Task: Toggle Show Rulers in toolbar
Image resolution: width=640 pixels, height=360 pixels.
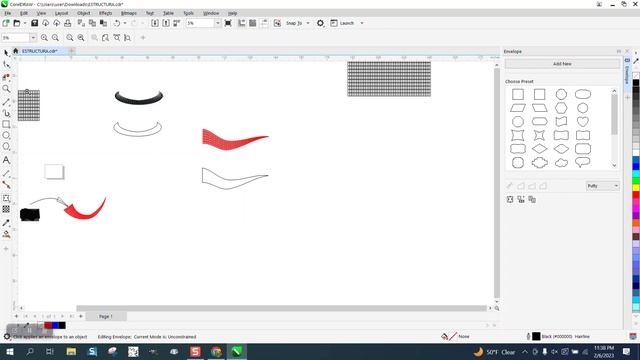Action: coord(242,23)
